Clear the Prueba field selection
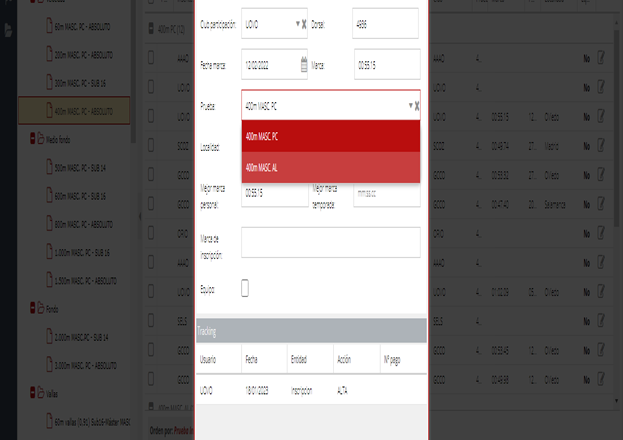Screen dimensions: 623x440 tap(416, 105)
